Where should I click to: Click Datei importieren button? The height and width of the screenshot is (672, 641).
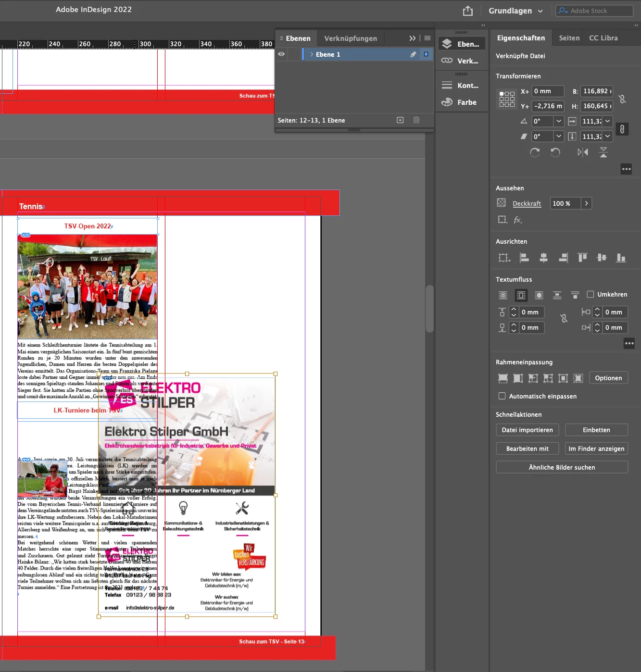pyautogui.click(x=527, y=430)
